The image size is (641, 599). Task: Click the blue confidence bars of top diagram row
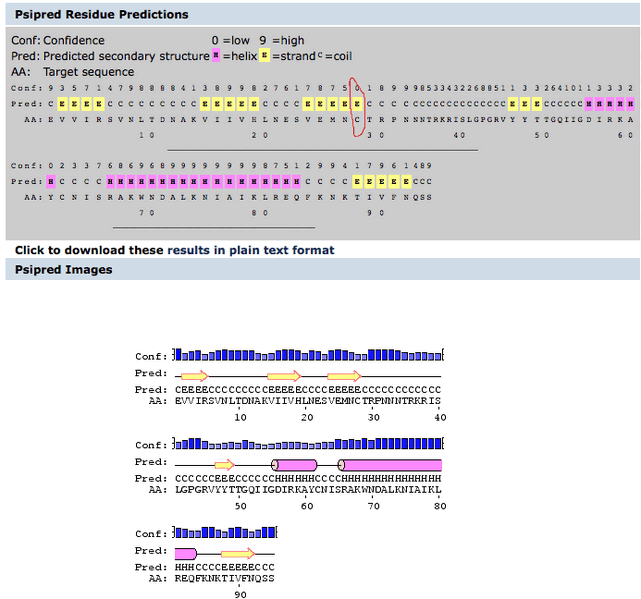(308, 356)
